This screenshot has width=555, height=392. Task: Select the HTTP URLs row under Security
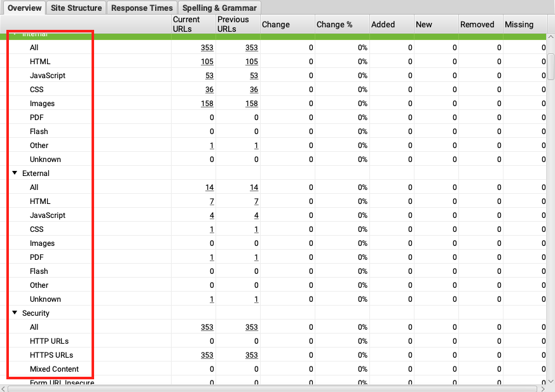coord(49,341)
